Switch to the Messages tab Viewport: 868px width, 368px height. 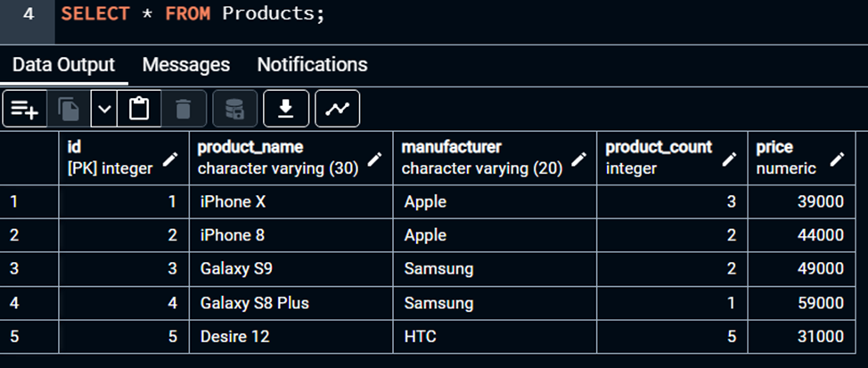pos(185,65)
